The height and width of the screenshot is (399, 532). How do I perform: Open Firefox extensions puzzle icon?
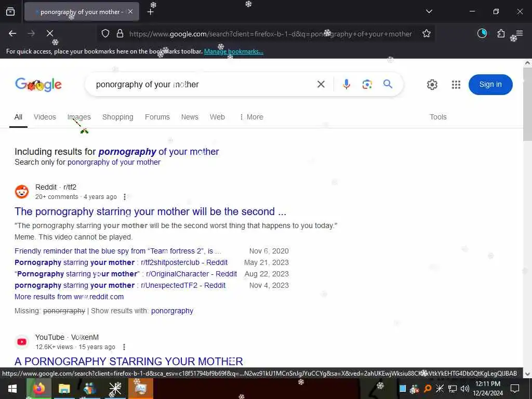click(501, 33)
